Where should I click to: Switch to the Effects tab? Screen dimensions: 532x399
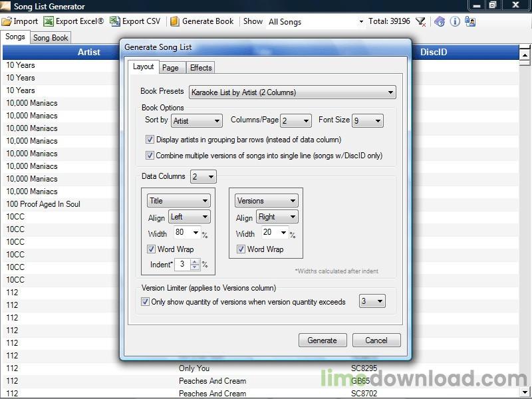(x=201, y=68)
